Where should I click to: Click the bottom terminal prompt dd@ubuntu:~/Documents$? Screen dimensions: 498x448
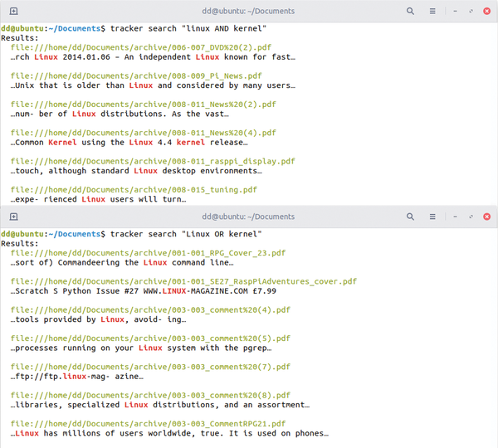click(53, 234)
